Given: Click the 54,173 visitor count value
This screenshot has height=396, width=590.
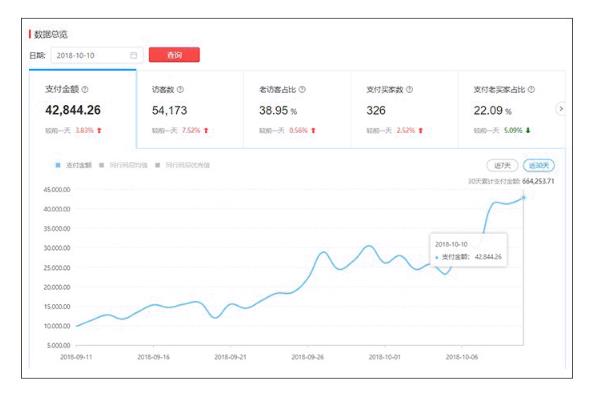Looking at the screenshot, I should point(169,110).
